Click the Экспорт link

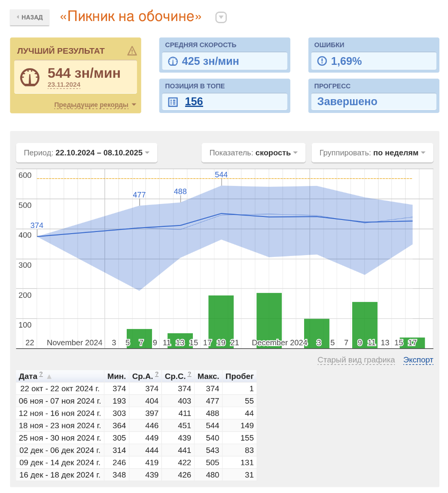[x=418, y=360]
